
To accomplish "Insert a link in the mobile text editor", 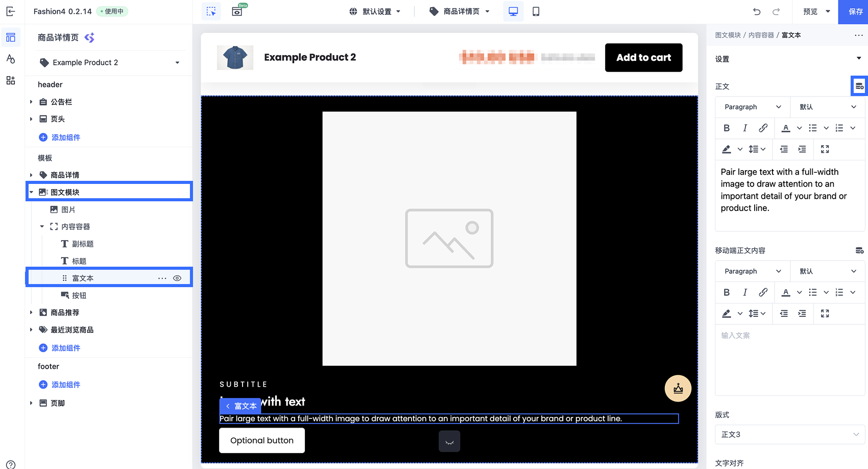I will (763, 292).
